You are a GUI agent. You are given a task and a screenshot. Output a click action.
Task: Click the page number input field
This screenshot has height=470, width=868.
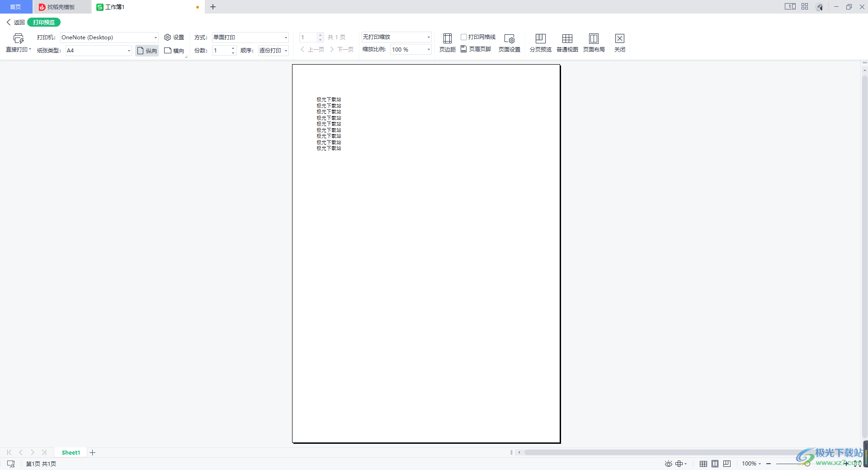(x=308, y=38)
